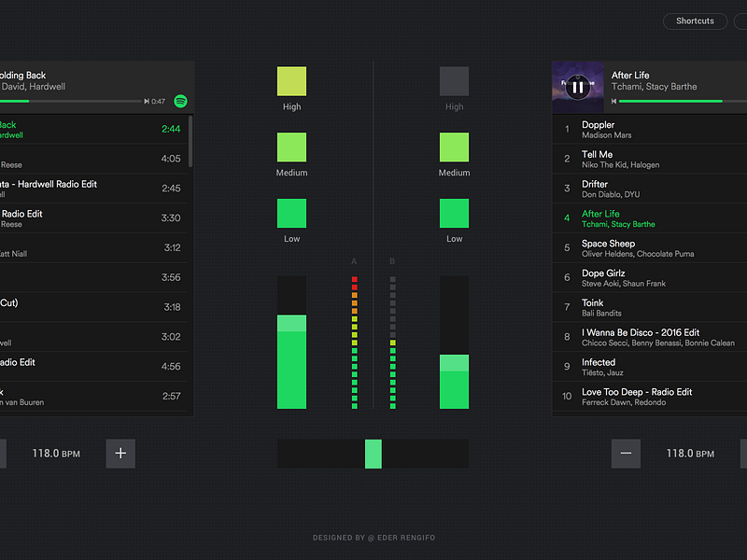Toggle the Medium EQ pad on left deck

coord(291,147)
